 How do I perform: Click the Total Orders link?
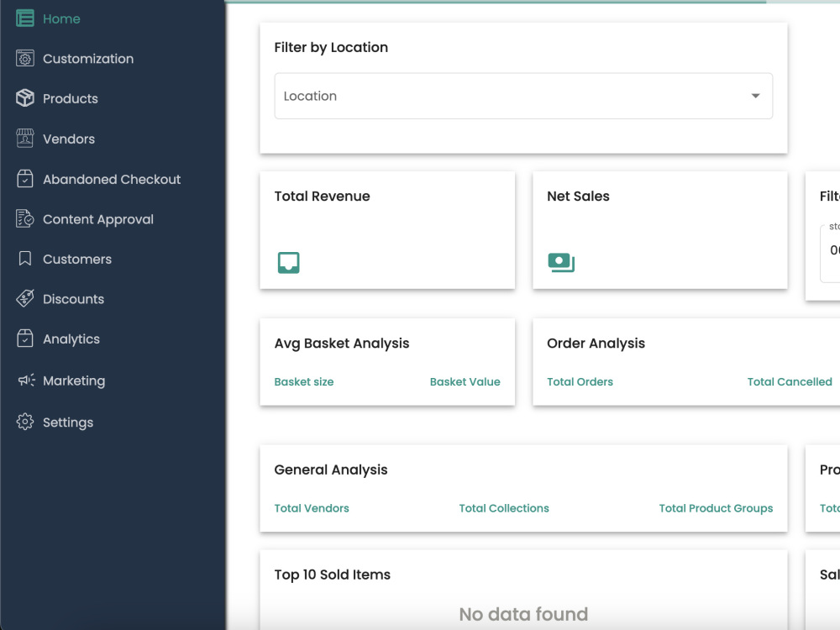tap(580, 381)
